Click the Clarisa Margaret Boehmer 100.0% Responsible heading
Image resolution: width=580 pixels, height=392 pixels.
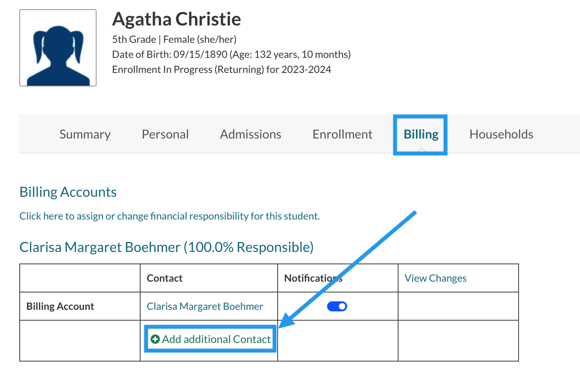click(x=166, y=247)
